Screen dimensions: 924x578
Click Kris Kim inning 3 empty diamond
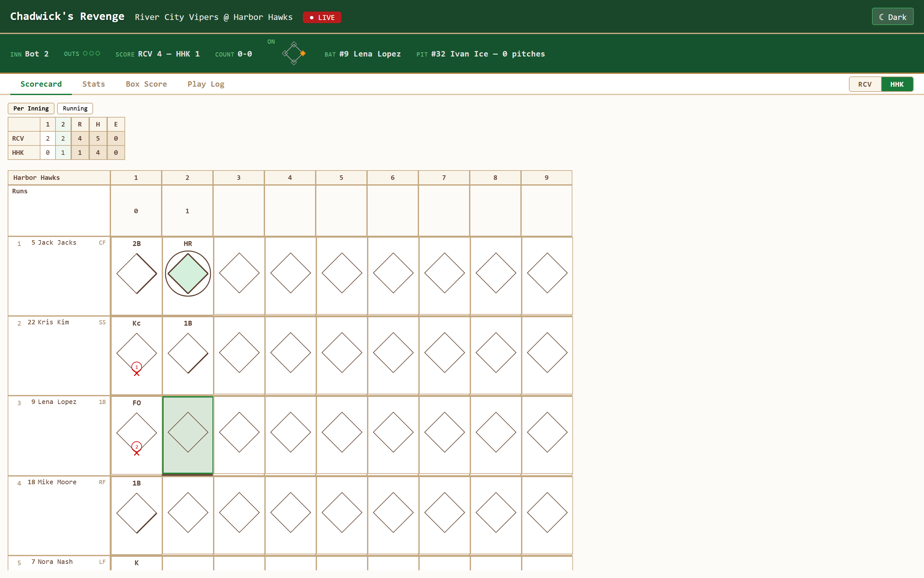(x=239, y=353)
